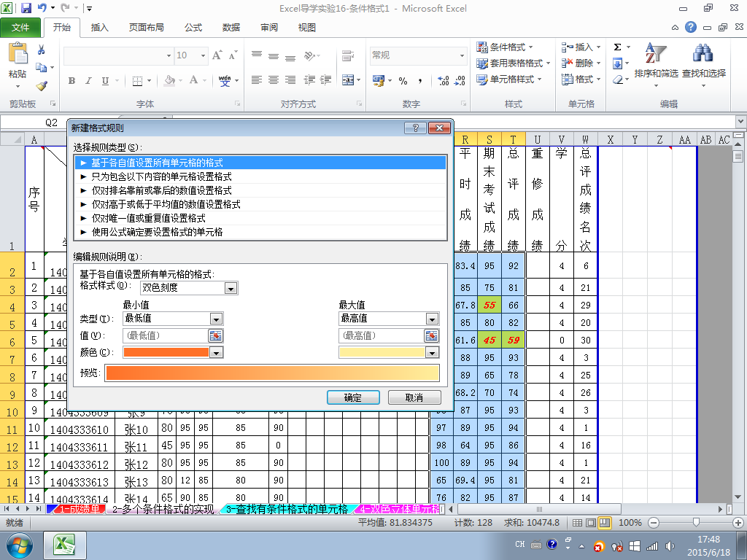The image size is (747, 560).
Task: Click the 取消 button in dialog
Action: coord(414,397)
